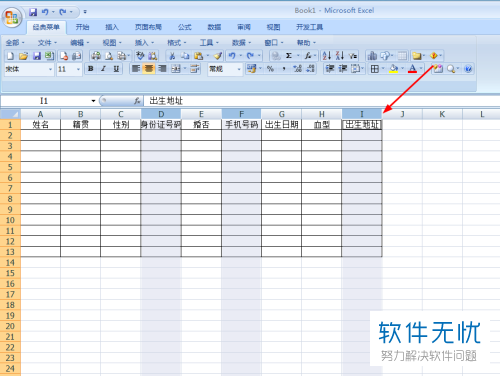
Task: Click the New blank workbook icon
Action: 10,56
